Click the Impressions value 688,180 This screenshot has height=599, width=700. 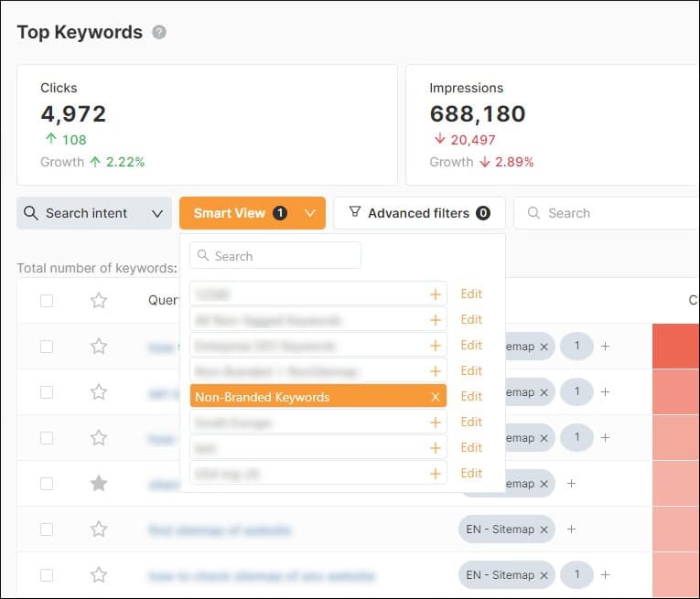pyautogui.click(x=478, y=113)
